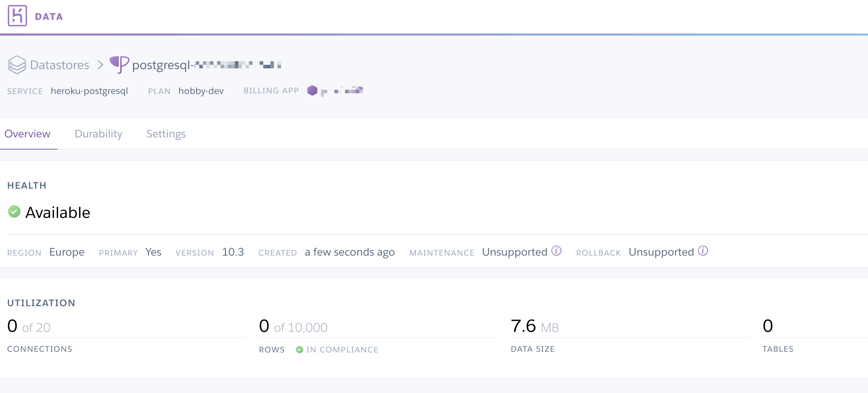The image size is (868, 393).
Task: Open the Rollback Unsupported info icon
Action: (x=703, y=251)
